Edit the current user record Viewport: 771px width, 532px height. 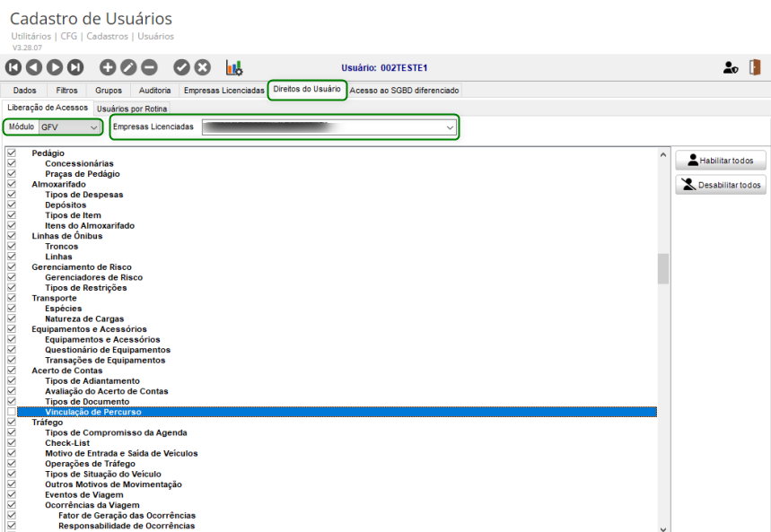pyautogui.click(x=129, y=67)
